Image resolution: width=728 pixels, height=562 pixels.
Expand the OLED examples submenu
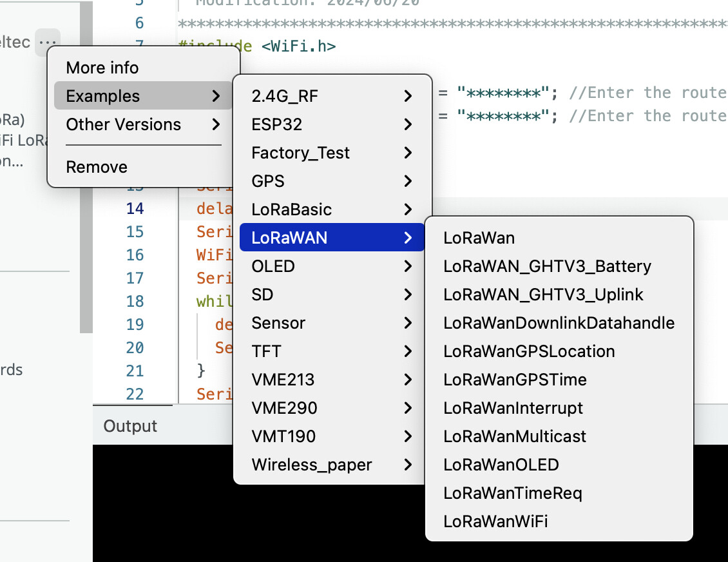coord(274,266)
